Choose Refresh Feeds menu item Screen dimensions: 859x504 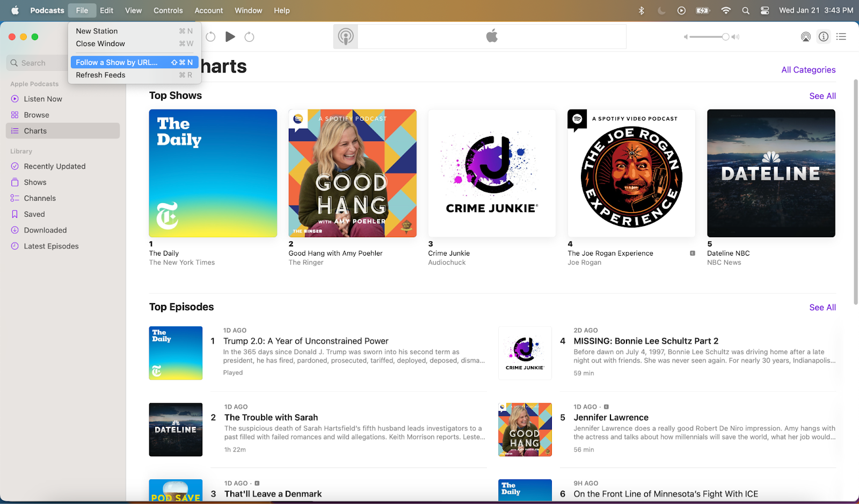(134, 75)
